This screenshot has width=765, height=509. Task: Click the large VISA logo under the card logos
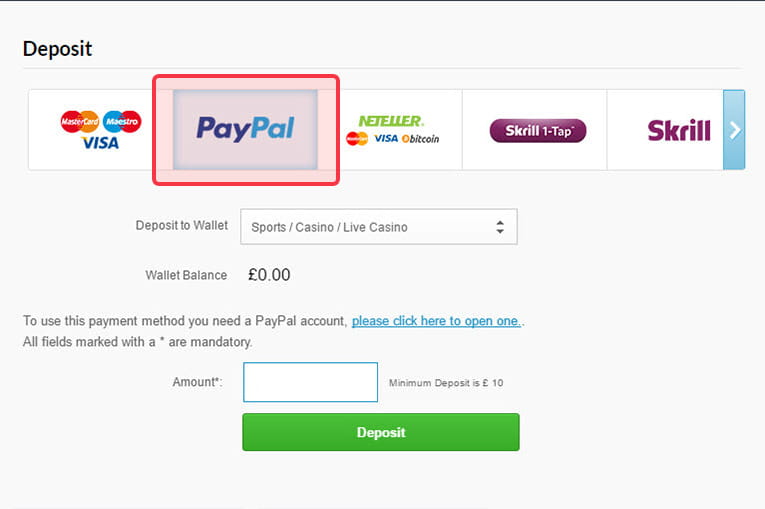click(x=100, y=143)
